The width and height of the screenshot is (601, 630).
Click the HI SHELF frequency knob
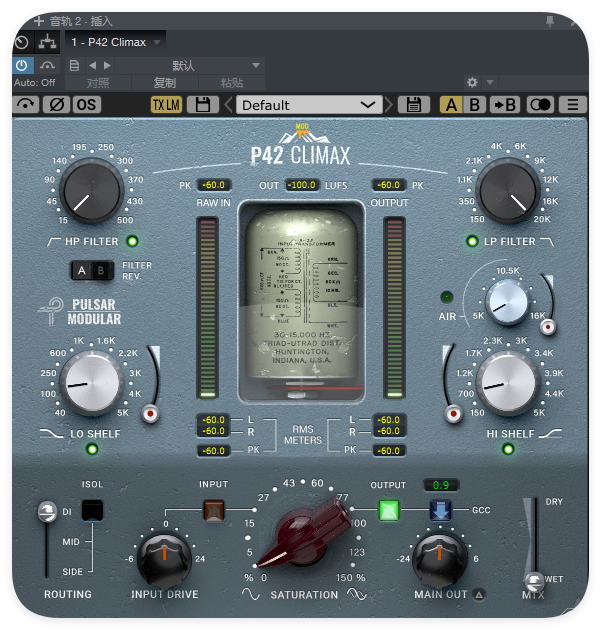508,382
